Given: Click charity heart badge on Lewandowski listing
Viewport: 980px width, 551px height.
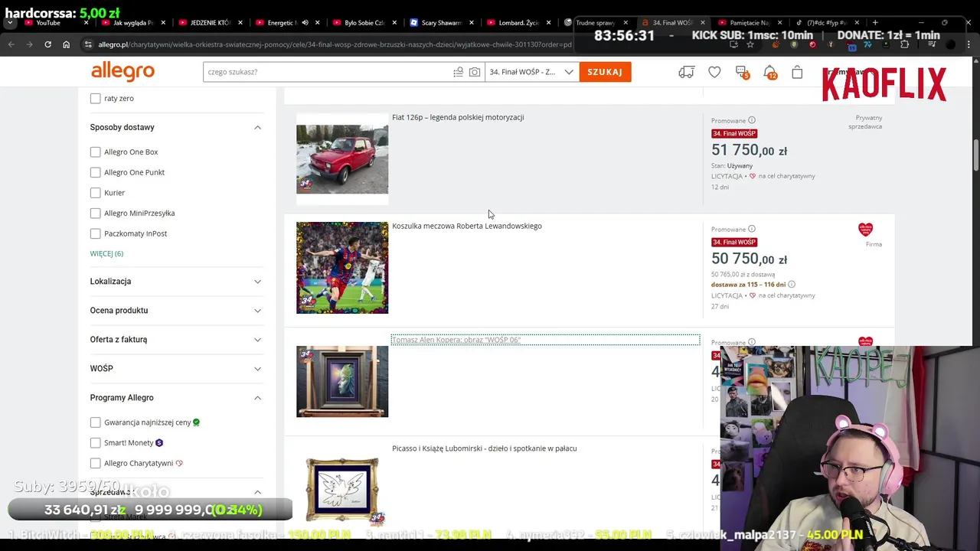Looking at the screenshot, I should 865,229.
